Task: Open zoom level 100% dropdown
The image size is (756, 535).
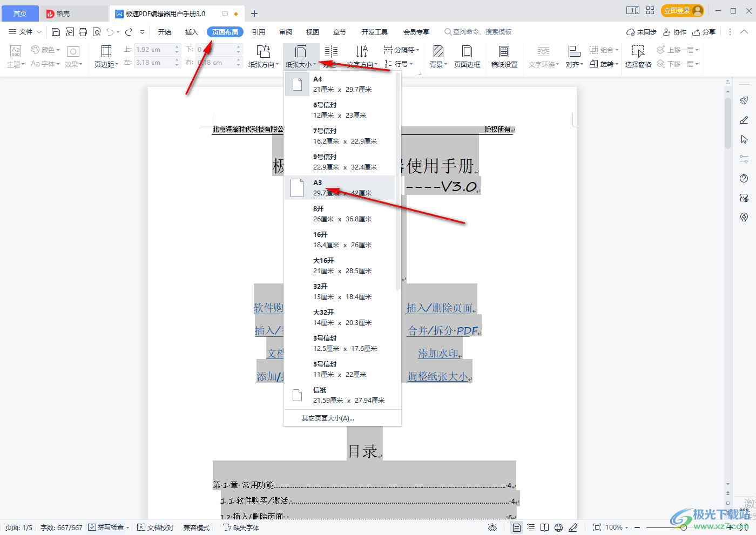Action: 617,527
